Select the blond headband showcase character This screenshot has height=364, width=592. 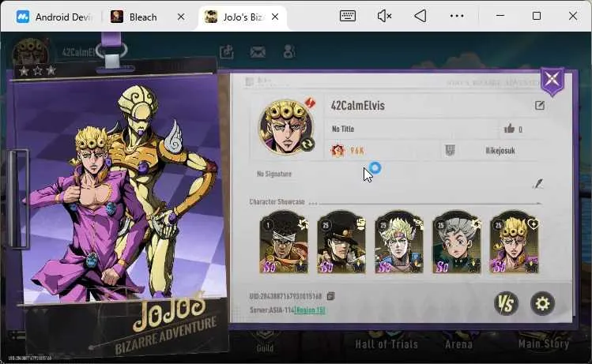[x=399, y=242]
